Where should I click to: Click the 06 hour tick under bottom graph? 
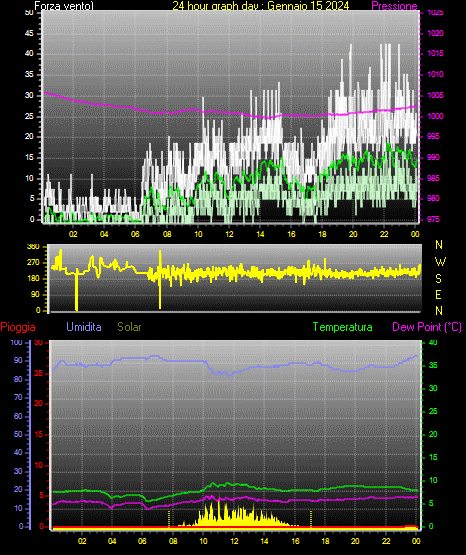pos(142,541)
